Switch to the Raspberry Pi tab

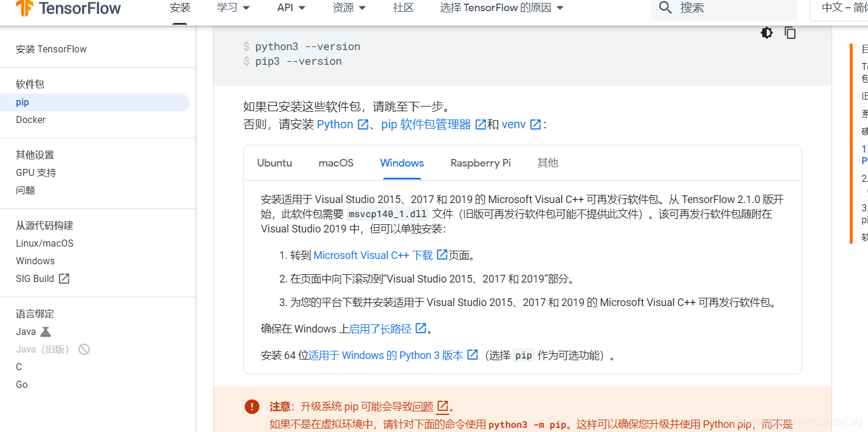click(x=481, y=163)
